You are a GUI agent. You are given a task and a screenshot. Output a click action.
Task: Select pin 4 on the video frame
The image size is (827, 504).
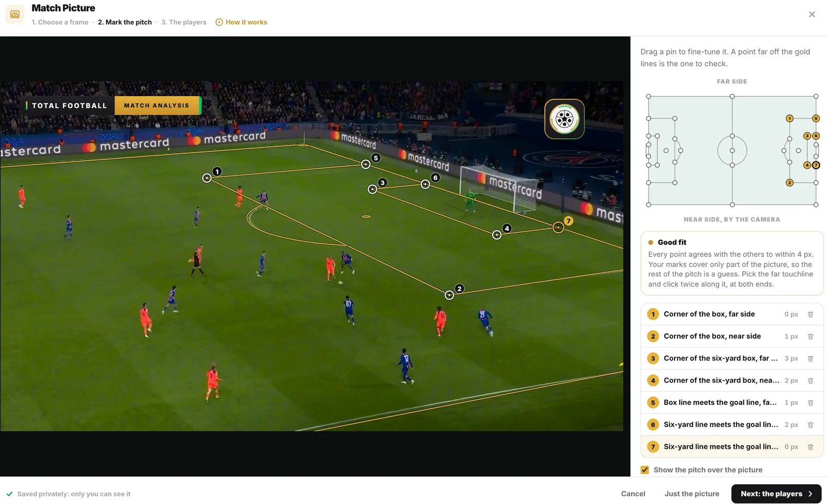[x=497, y=235]
